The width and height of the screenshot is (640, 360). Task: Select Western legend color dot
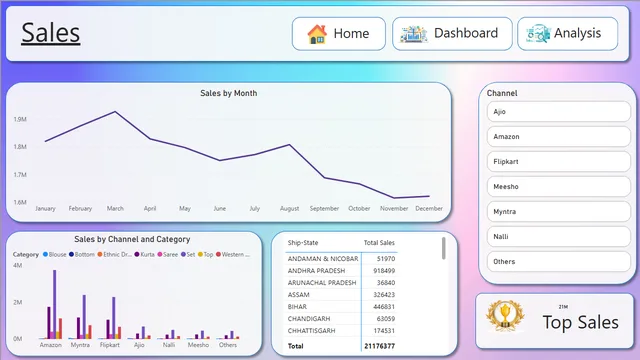coord(218,254)
